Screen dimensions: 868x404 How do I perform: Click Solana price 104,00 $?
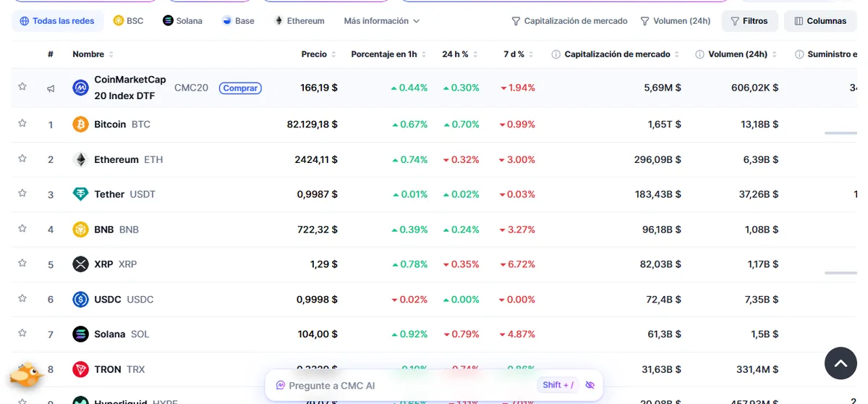pyautogui.click(x=318, y=334)
